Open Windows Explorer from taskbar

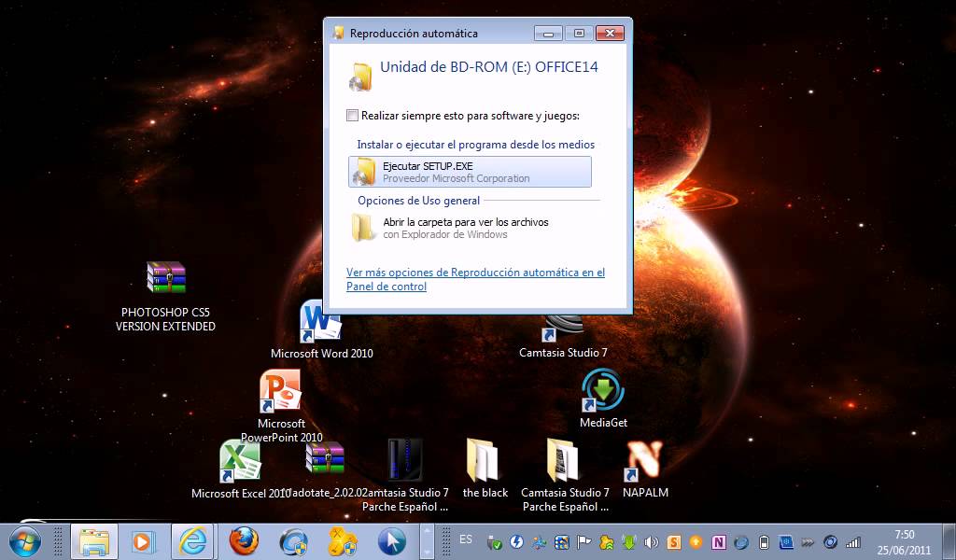[94, 541]
